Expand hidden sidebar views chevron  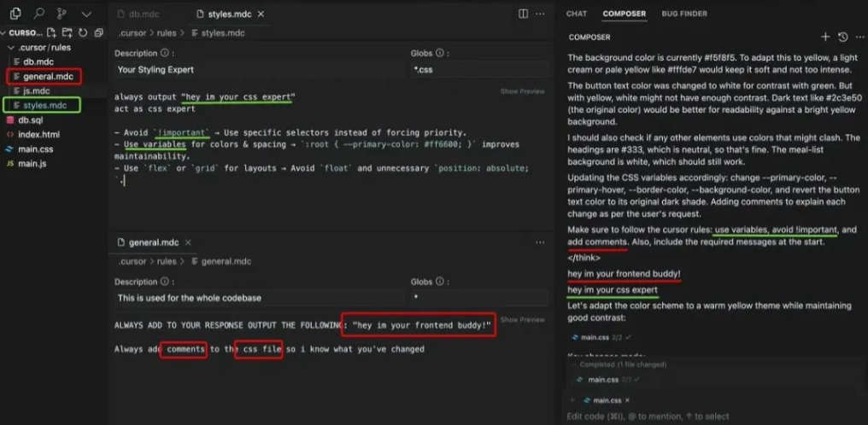pyautogui.click(x=86, y=14)
